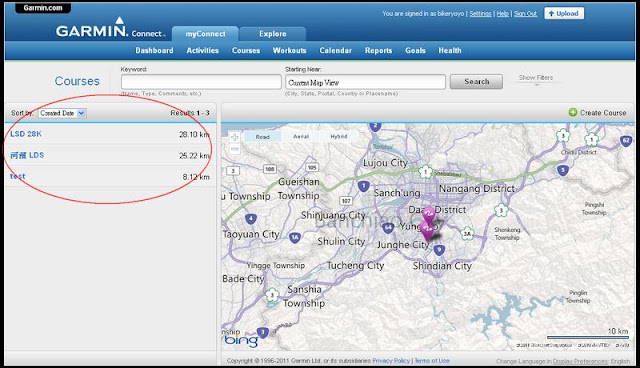Click the route 64 shield near Banchiao
The height and width of the screenshot is (368, 640).
388,228
